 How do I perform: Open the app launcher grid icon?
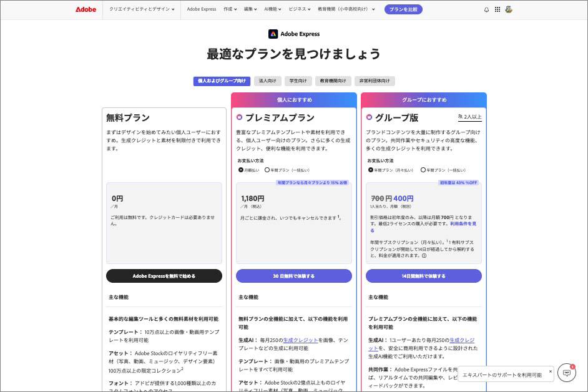click(497, 9)
